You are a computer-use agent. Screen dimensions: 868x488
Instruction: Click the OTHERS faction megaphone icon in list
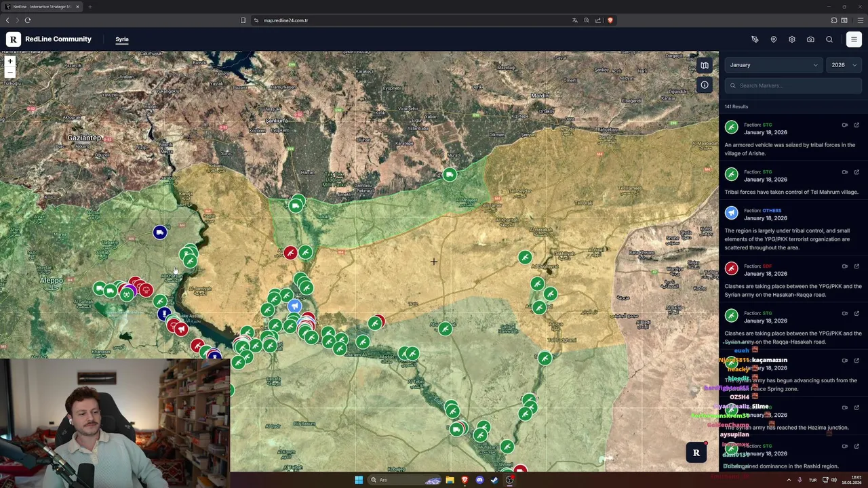[x=731, y=213]
